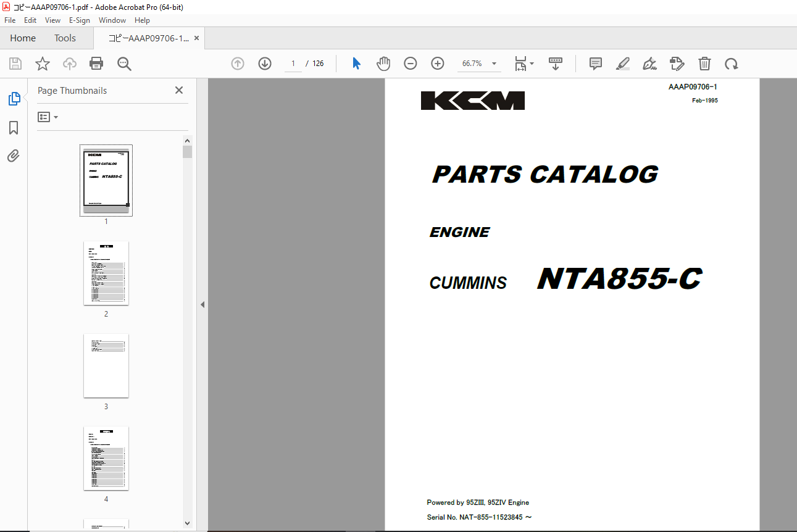Viewport: 797px width, 532px height.
Task: Click the AAAP09706-1 document number on page
Action: click(x=693, y=87)
